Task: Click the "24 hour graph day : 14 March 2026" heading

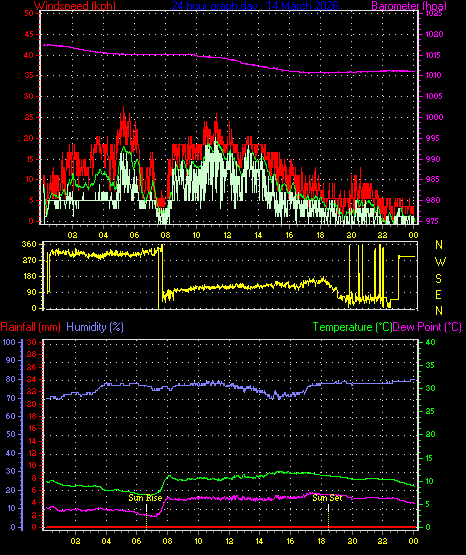Action: click(x=255, y=6)
